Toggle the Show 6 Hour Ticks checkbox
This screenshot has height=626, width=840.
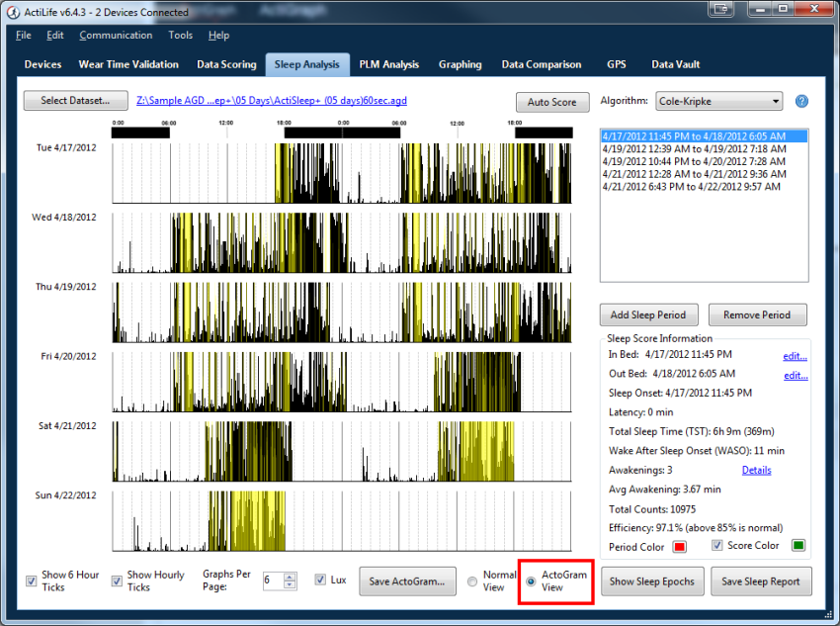pyautogui.click(x=32, y=581)
